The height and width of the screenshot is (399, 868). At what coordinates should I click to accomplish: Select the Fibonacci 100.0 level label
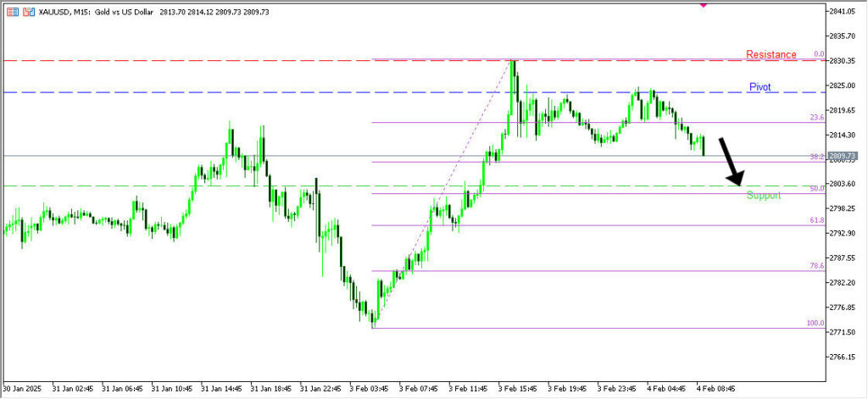pyautogui.click(x=815, y=324)
